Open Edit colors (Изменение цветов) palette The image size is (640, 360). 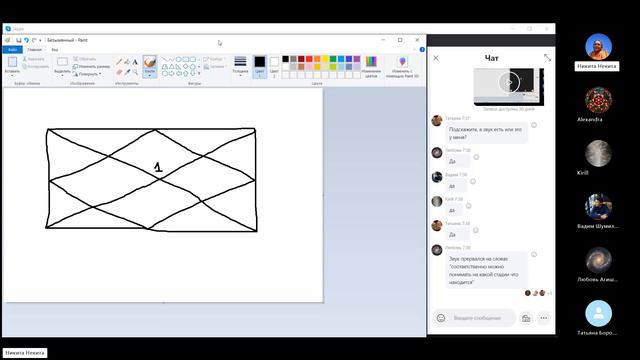pyautogui.click(x=371, y=66)
